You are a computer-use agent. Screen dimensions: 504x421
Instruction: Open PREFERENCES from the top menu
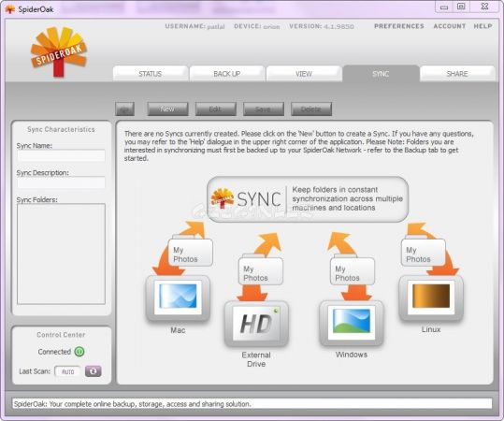coord(399,26)
